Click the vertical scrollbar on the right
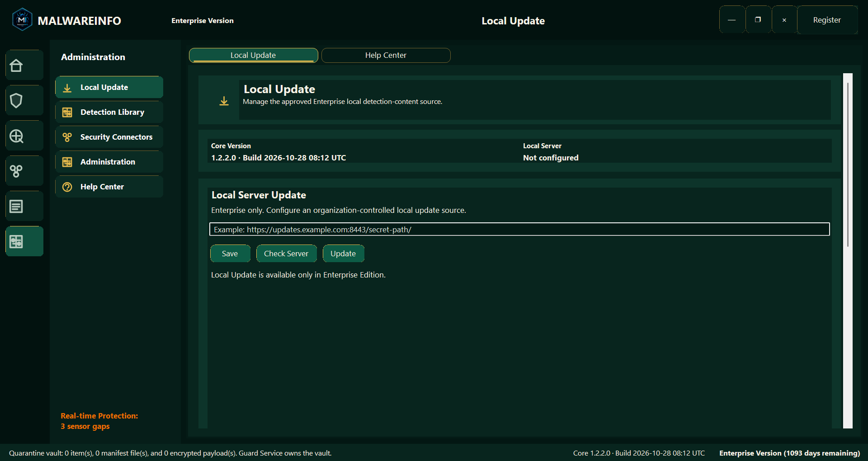 pyautogui.click(x=848, y=251)
